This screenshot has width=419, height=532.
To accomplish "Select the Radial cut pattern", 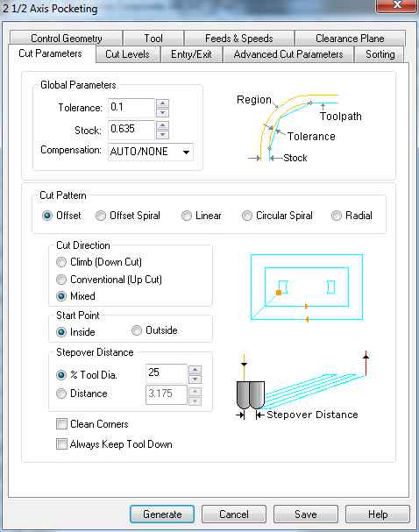I will (x=352, y=216).
